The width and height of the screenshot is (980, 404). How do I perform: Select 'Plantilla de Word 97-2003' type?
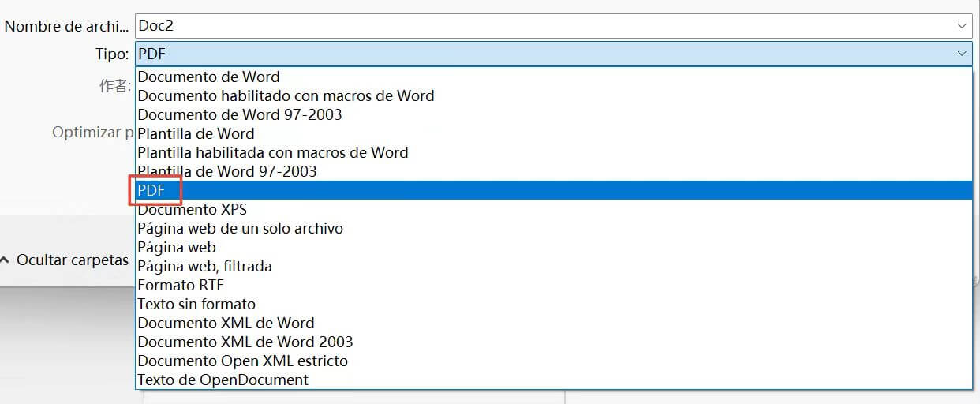click(554, 171)
